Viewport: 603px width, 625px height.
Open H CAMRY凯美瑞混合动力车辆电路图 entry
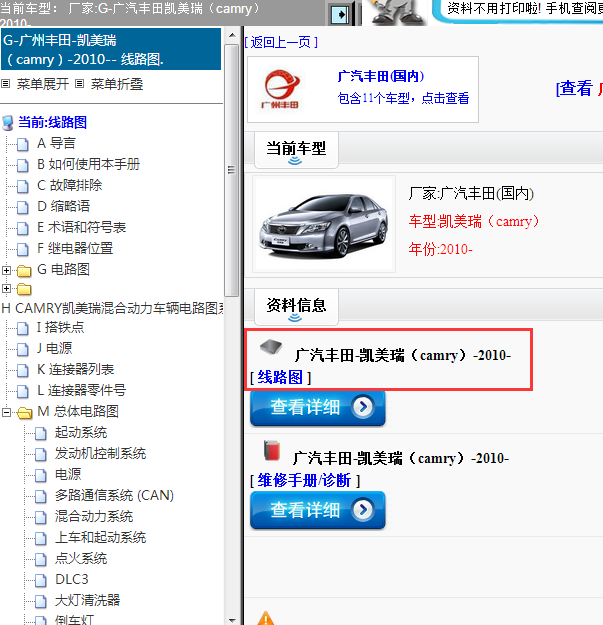(113, 308)
